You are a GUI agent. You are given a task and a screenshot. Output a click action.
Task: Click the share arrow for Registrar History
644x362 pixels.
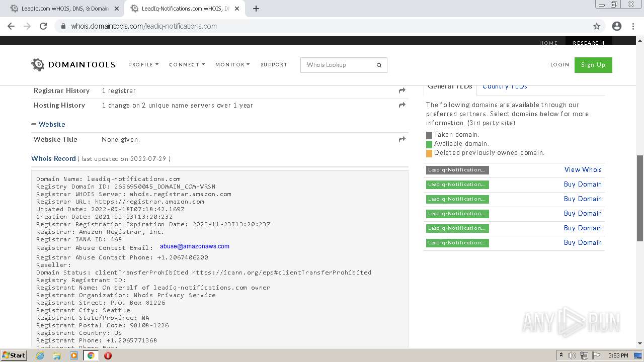click(402, 90)
